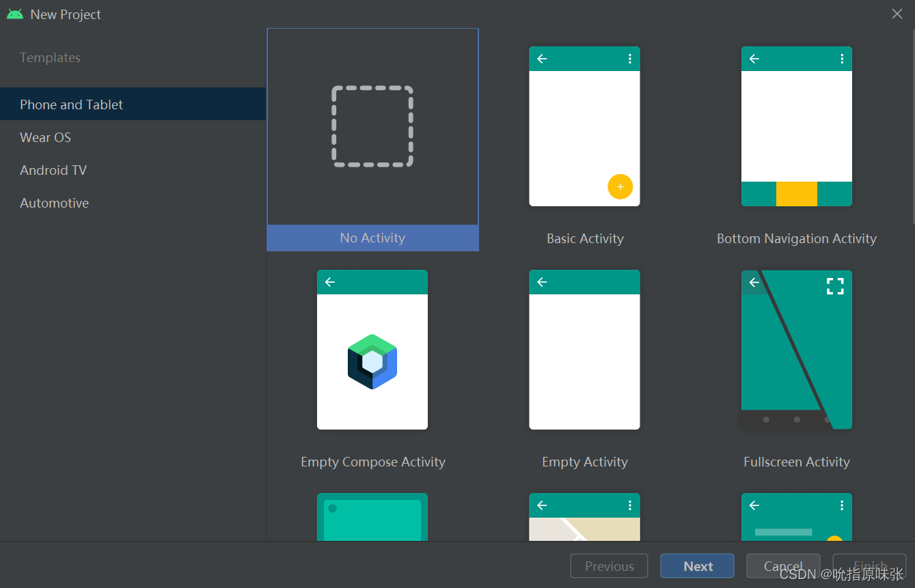Viewport: 915px width, 588px height.
Task: Click back arrow in Basic Activity preview
Action: [x=542, y=59]
